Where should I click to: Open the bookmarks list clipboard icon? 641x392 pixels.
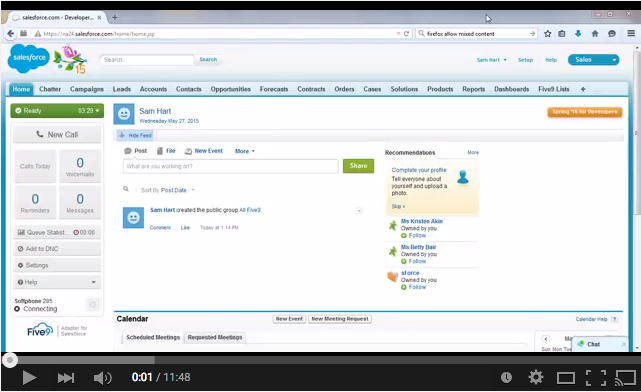562,34
